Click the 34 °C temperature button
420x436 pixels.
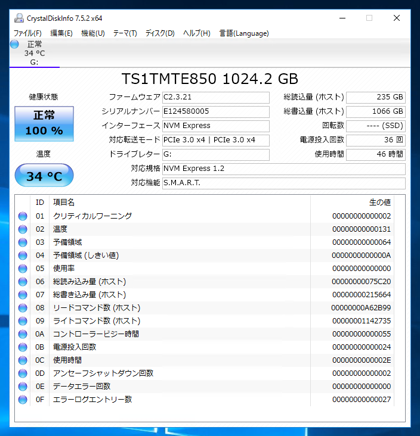point(44,176)
